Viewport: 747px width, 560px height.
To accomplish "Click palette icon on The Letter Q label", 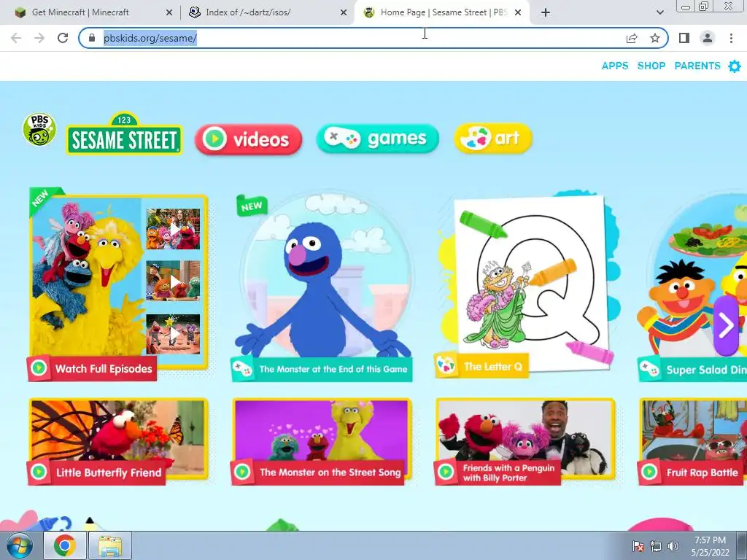I will (x=446, y=366).
